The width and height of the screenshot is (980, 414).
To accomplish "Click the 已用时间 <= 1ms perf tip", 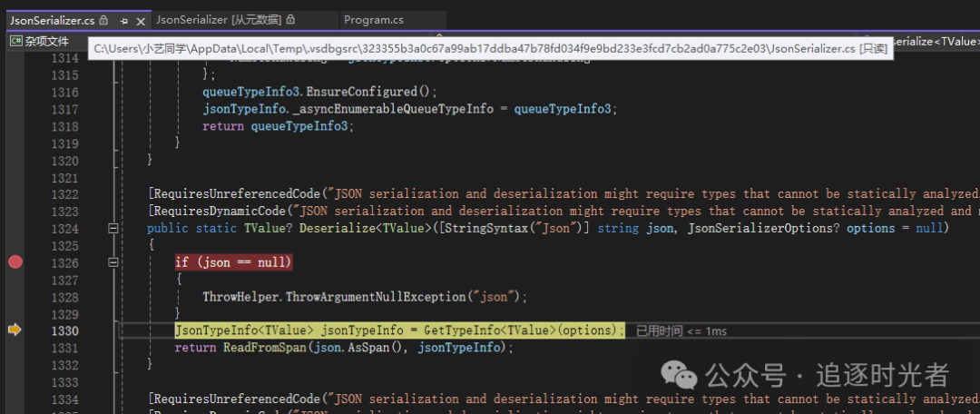I will [681, 331].
